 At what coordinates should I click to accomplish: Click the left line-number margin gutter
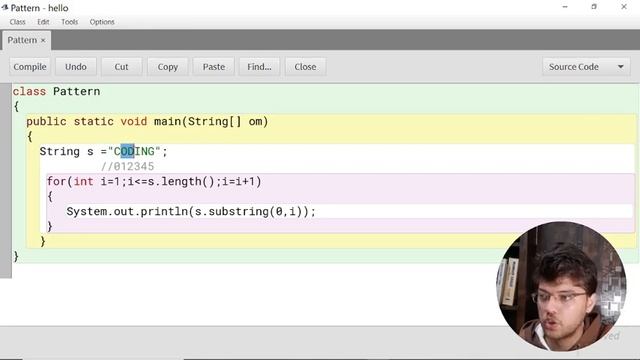click(6, 181)
